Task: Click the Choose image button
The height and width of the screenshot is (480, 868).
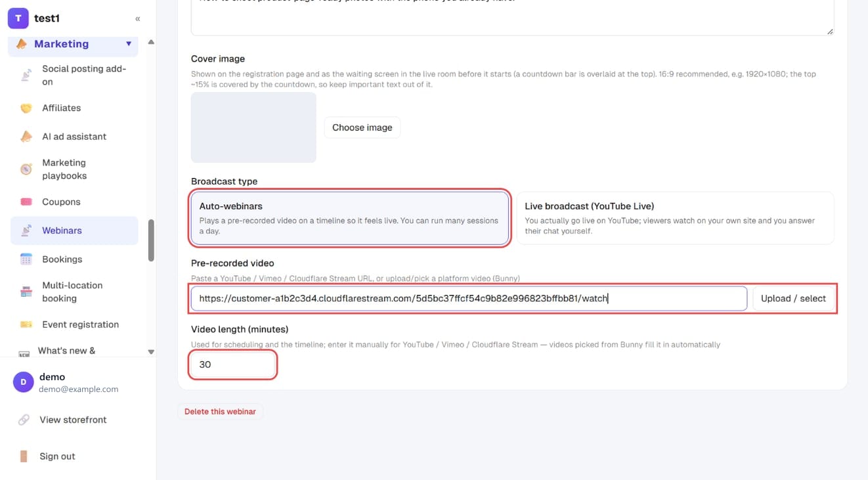Action: 362,127
